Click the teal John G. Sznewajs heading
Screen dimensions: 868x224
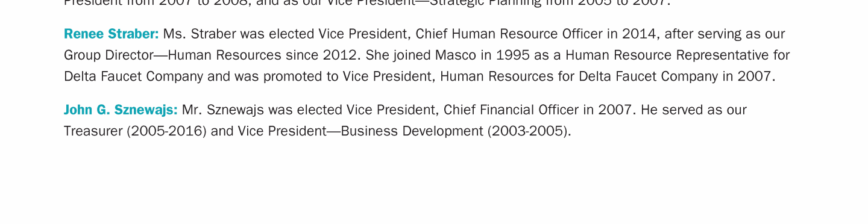coord(121,110)
